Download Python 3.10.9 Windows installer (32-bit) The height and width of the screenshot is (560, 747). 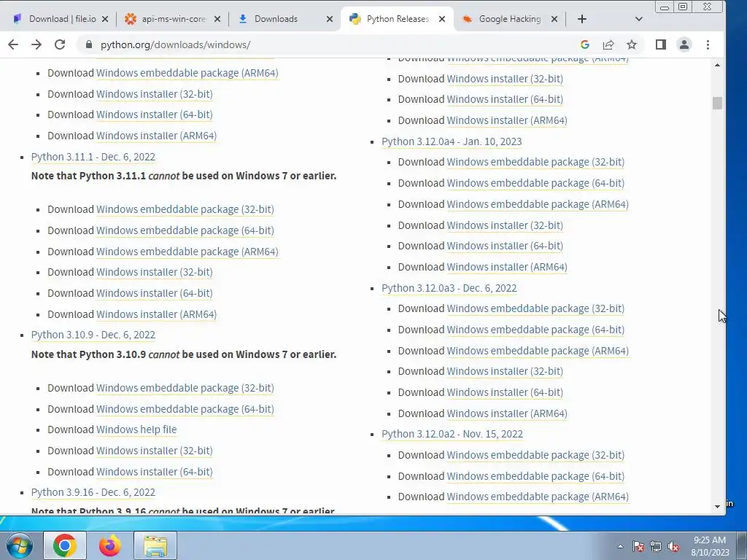155,451
